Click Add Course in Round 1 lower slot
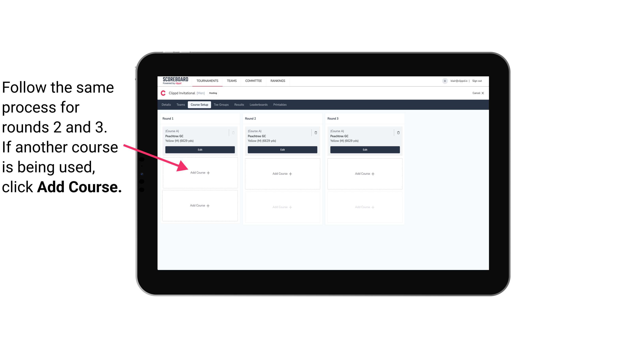644x346 pixels. pos(200,205)
